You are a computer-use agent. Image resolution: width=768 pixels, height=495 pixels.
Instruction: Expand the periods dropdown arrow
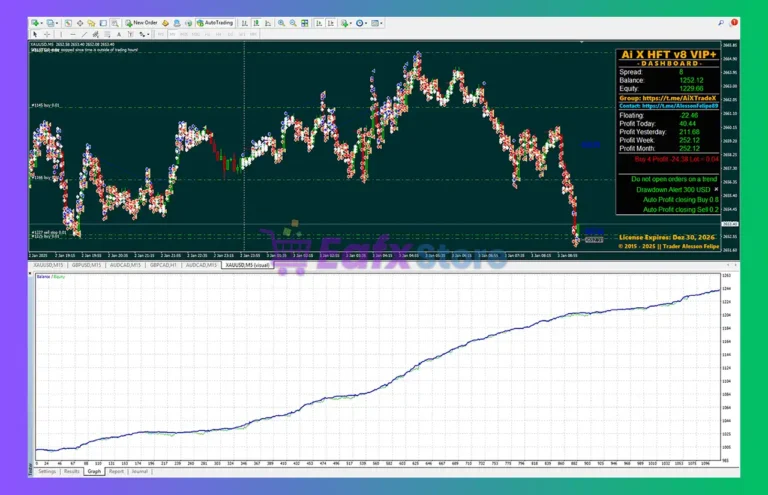click(x=366, y=23)
